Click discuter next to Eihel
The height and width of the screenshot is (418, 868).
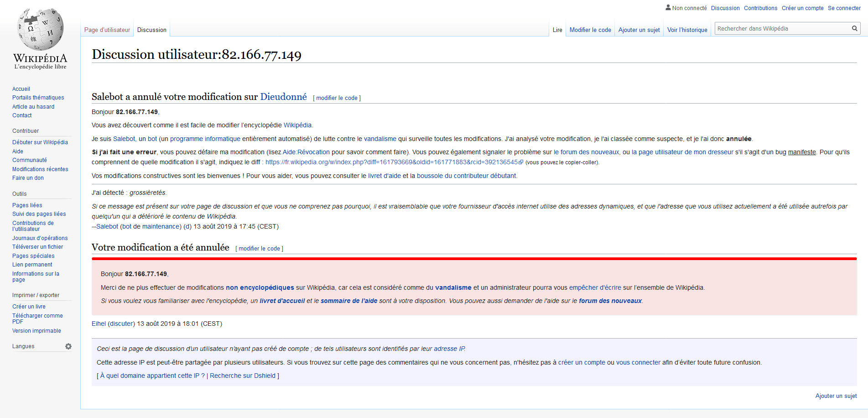[x=121, y=324]
